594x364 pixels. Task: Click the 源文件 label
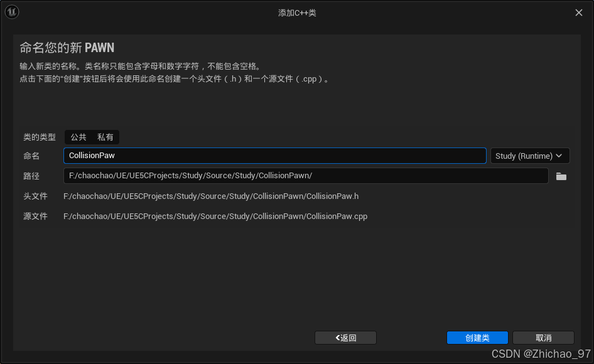[35, 217]
